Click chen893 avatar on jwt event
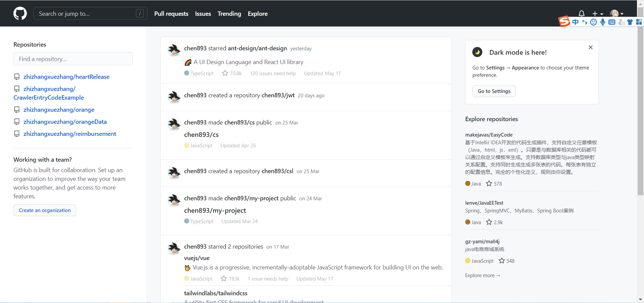 [174, 97]
